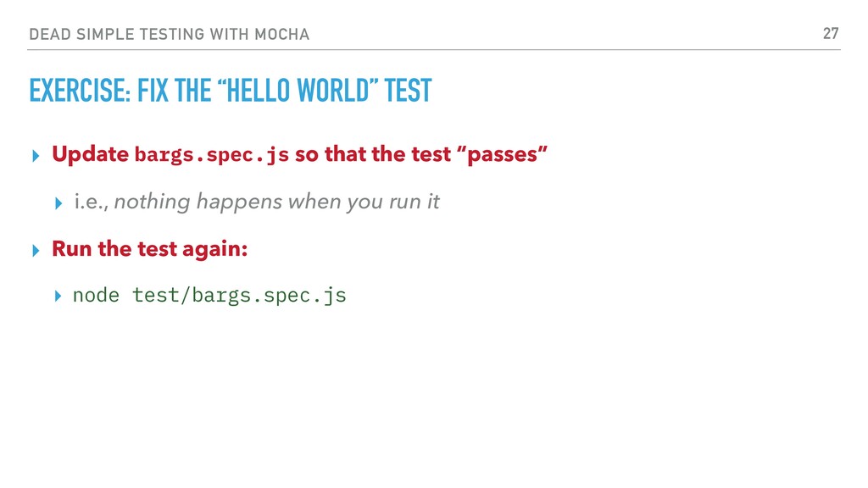Click the word 'Update' in the first bullet
Screen dimensions: 868x488
(90, 154)
